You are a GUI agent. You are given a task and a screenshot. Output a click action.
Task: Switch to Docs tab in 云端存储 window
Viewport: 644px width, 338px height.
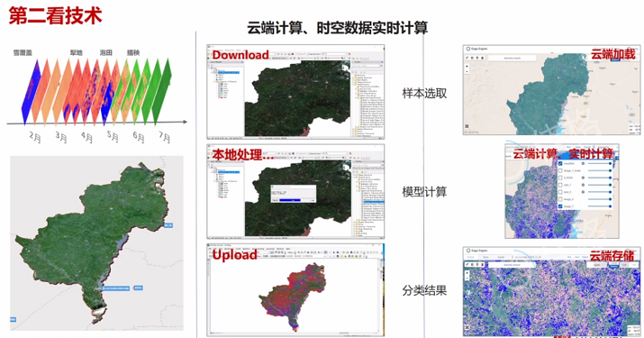click(485, 257)
